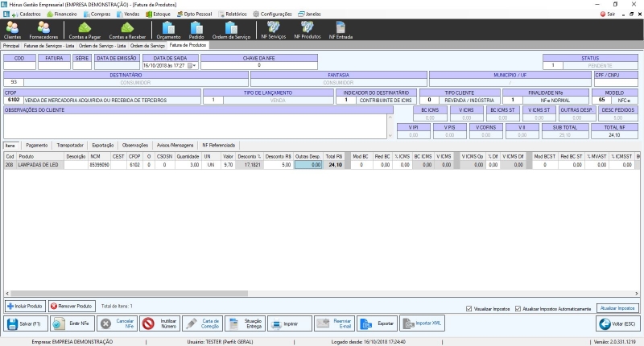Click Reenviar E-mail button

tap(334, 323)
